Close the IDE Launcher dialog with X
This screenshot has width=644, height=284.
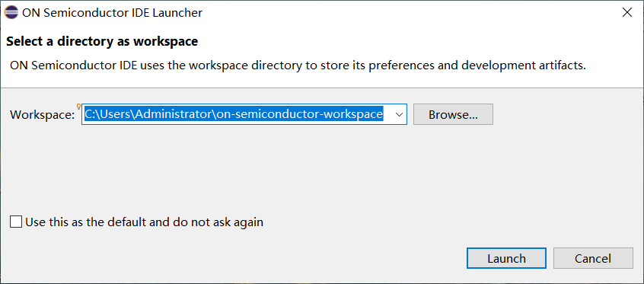[x=627, y=13]
